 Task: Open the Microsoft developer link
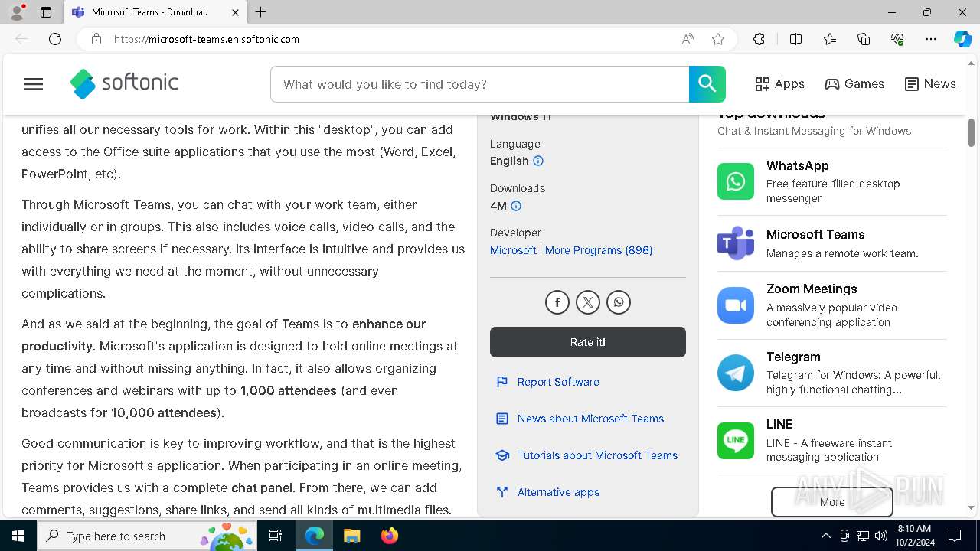(x=513, y=250)
